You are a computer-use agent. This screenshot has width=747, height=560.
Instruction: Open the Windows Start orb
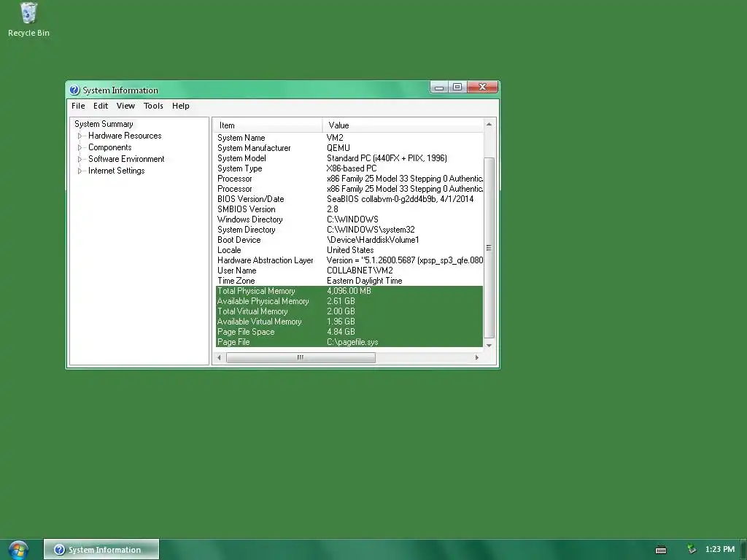click(x=18, y=550)
